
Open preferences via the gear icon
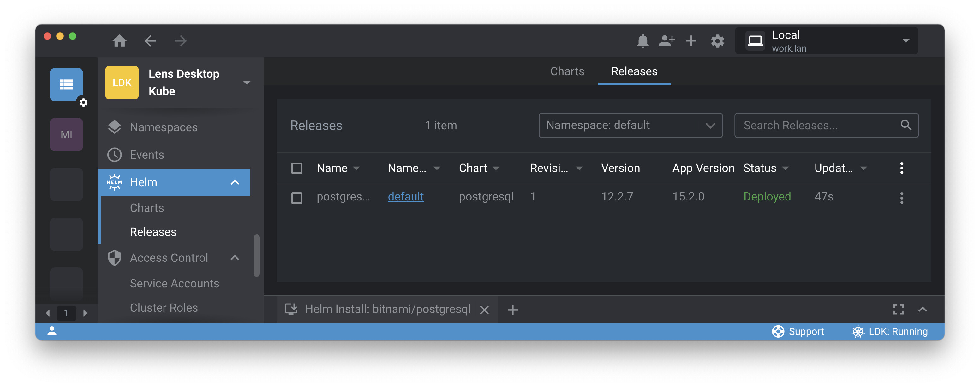click(x=717, y=41)
